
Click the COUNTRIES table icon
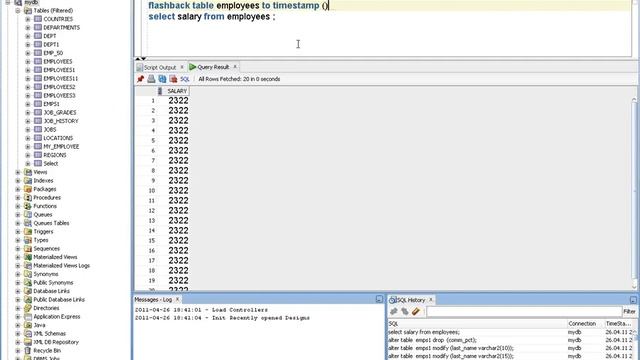(38, 19)
